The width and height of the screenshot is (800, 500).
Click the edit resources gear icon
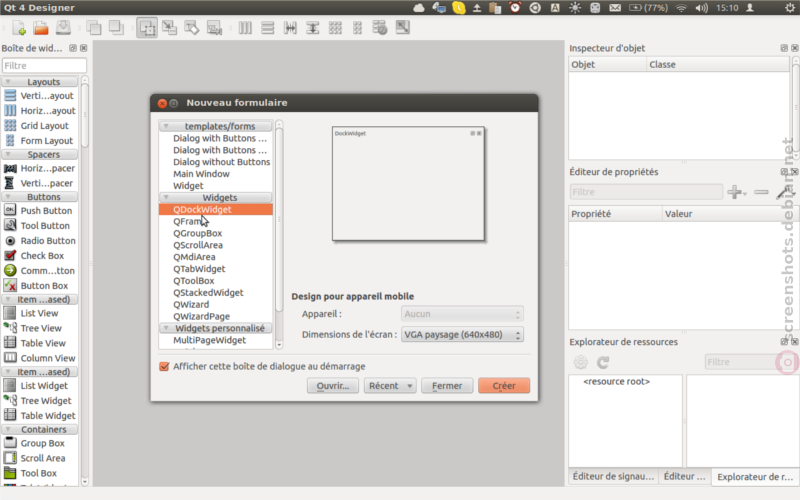pyautogui.click(x=581, y=362)
